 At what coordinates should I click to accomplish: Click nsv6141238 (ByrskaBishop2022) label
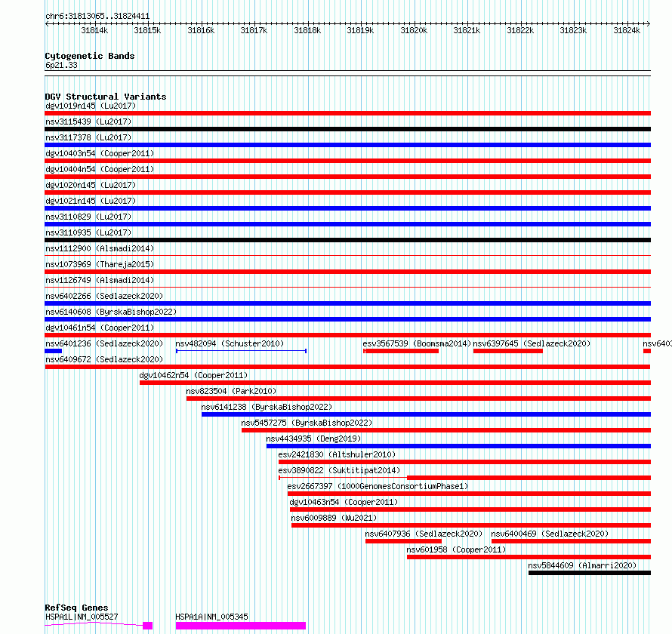pos(267,407)
